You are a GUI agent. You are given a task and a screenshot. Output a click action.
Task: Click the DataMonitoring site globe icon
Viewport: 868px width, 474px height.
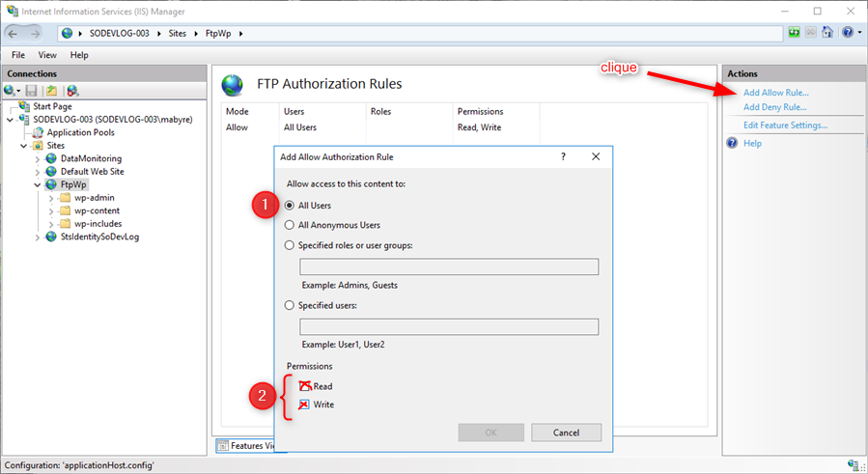[51, 158]
